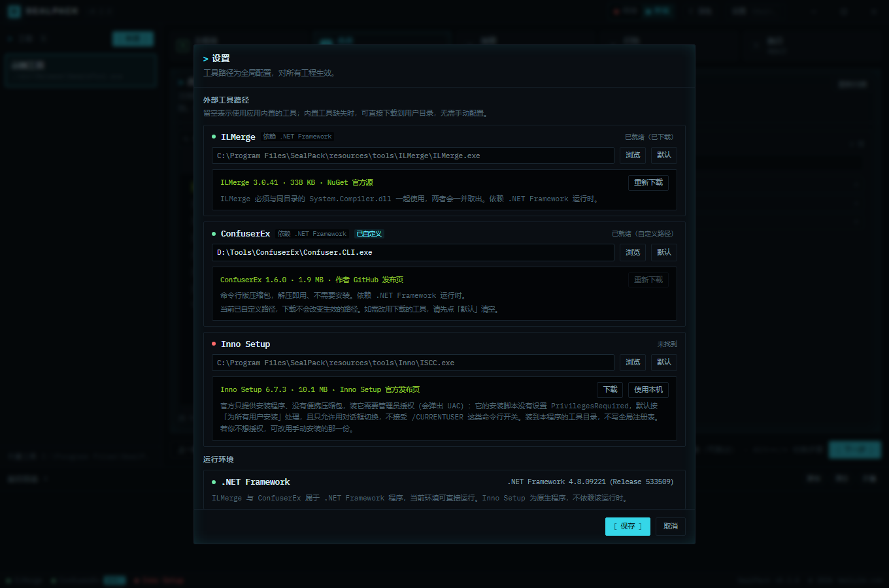Click the 运行环境 section heading

[x=218, y=459]
